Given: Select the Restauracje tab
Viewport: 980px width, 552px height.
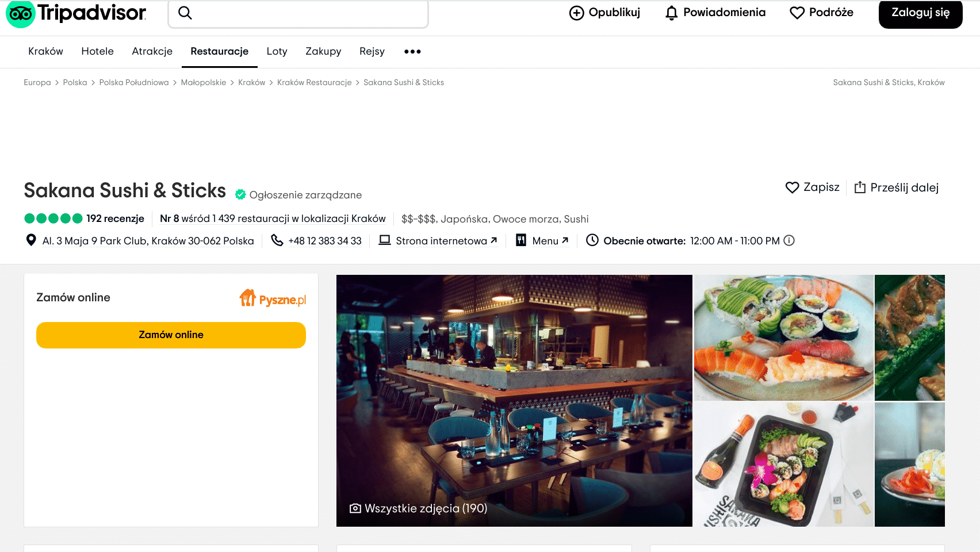Looking at the screenshot, I should 219,51.
